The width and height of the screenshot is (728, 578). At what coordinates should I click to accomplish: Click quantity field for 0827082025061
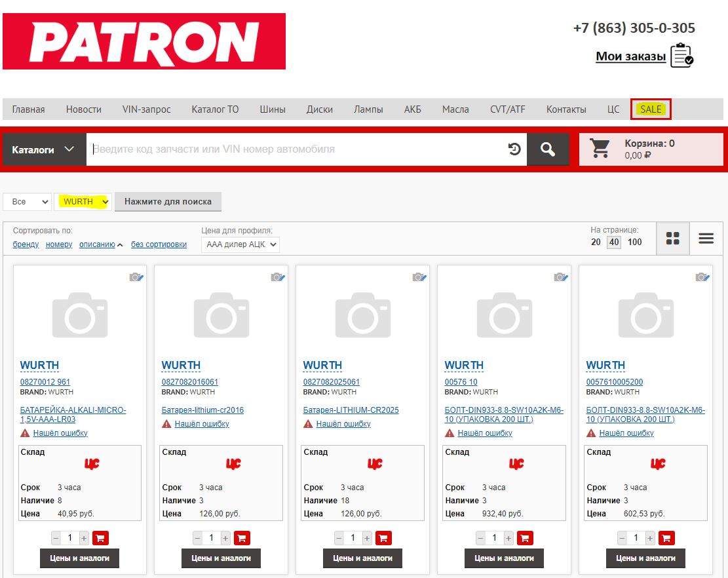point(353,537)
